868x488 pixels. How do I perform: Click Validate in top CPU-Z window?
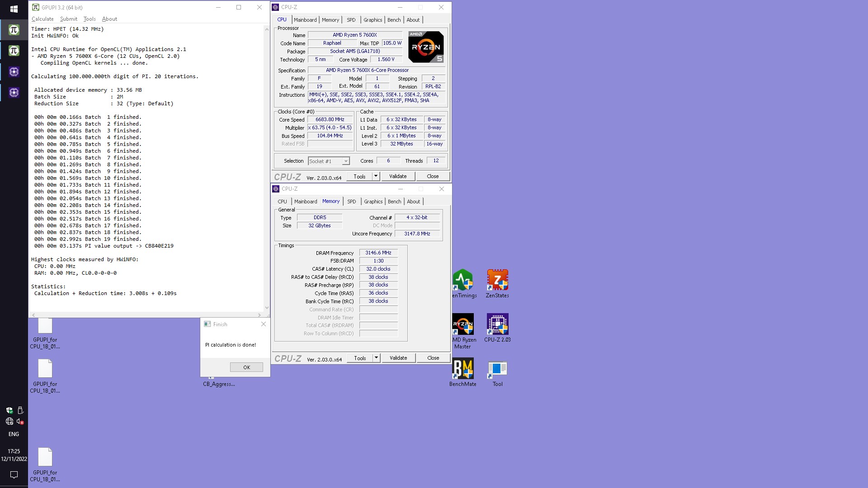click(398, 176)
